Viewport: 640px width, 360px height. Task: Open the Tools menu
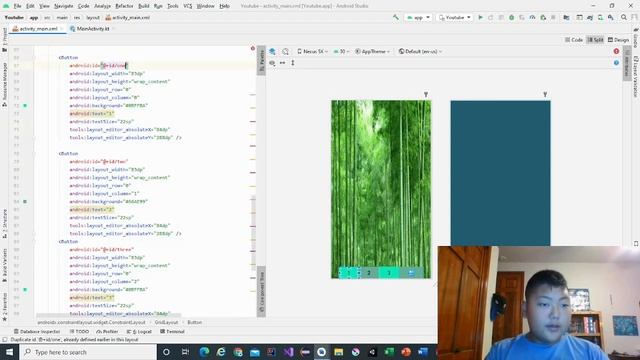click(x=173, y=6)
